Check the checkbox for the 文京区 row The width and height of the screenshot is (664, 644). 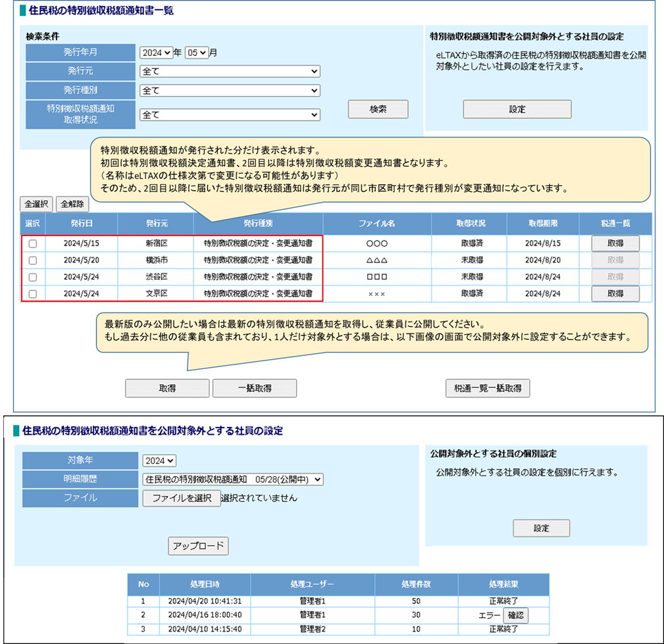(x=32, y=294)
